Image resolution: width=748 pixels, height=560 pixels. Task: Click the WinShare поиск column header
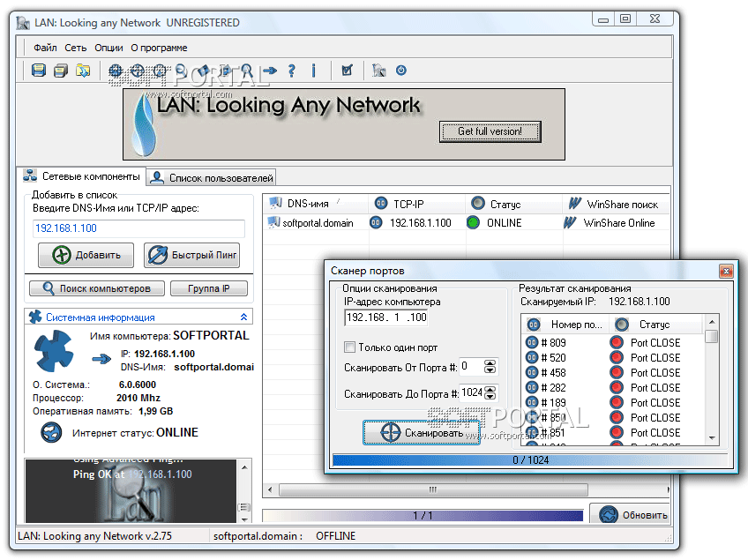click(616, 204)
